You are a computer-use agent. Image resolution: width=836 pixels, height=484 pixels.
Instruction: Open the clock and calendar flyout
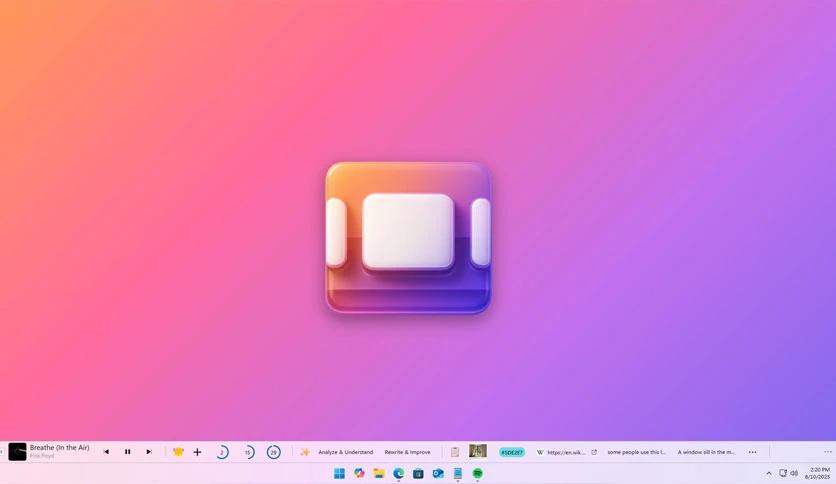818,473
